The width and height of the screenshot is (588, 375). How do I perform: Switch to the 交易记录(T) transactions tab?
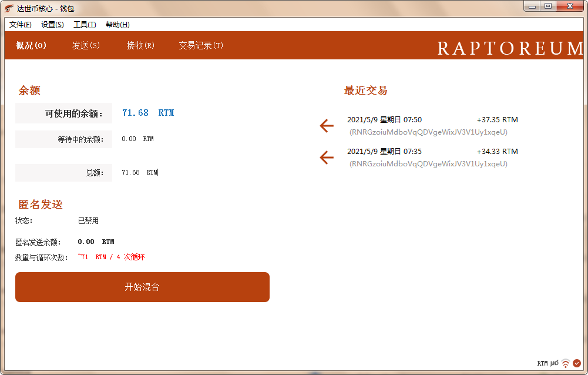tap(201, 45)
